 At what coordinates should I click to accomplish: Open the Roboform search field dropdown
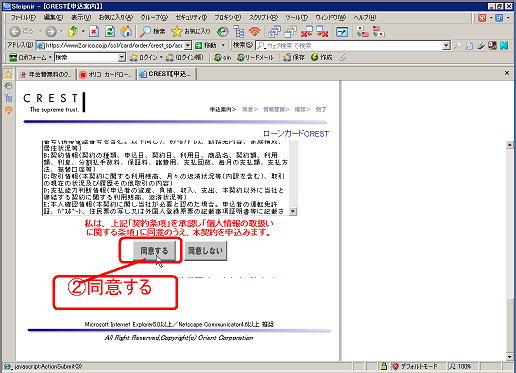coord(122,58)
